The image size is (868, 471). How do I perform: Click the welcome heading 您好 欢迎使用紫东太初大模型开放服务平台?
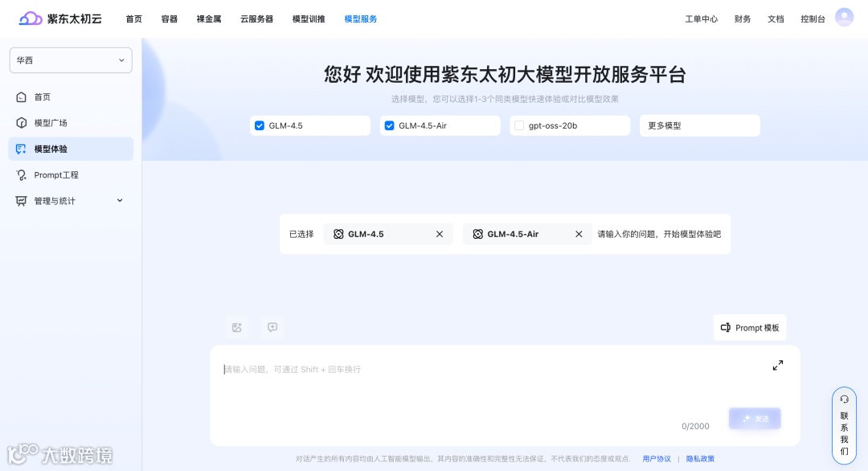[x=505, y=74]
